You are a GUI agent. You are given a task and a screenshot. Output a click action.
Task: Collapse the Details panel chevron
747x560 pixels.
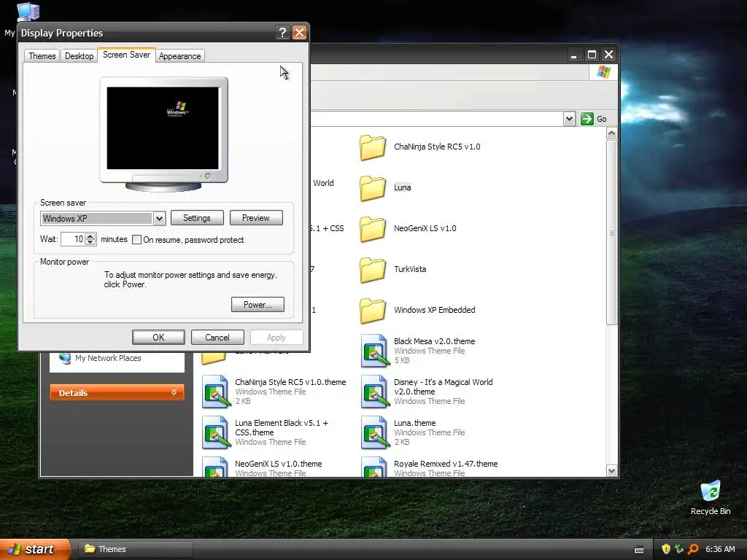pyautogui.click(x=174, y=392)
